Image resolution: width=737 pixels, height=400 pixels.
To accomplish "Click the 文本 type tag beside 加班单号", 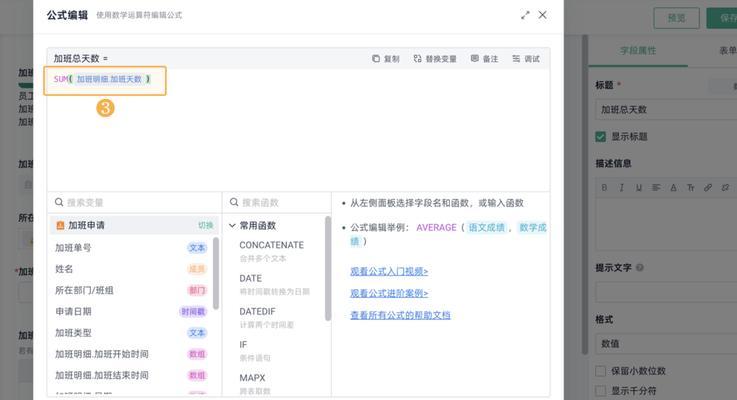I will click(x=196, y=248).
